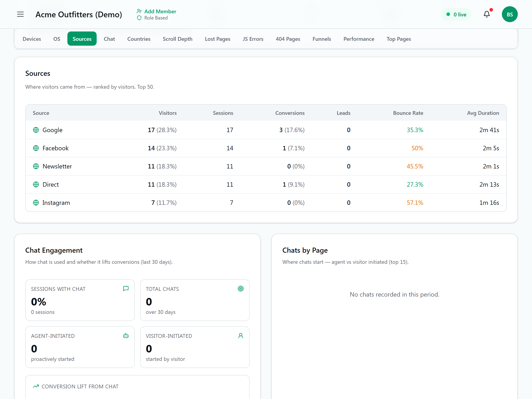Open the Countries tab
532x399 pixels.
[139, 39]
